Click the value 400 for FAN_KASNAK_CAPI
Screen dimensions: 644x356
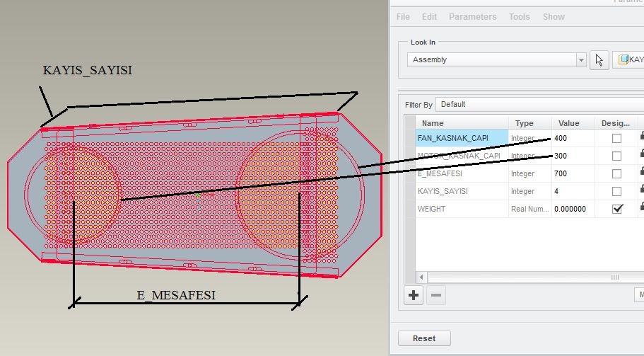click(573, 138)
